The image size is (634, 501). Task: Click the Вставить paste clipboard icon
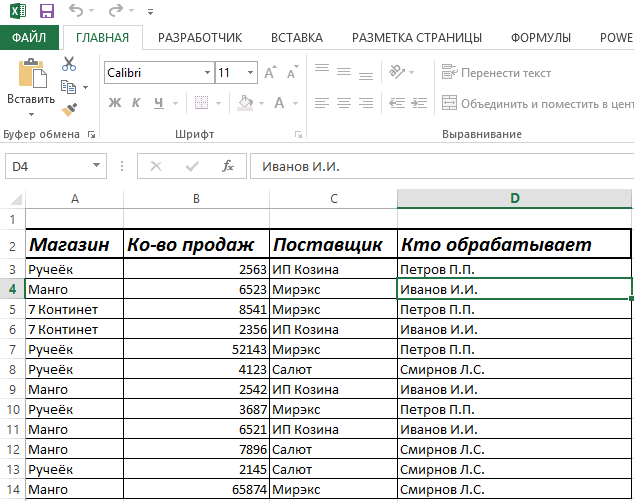(32, 73)
